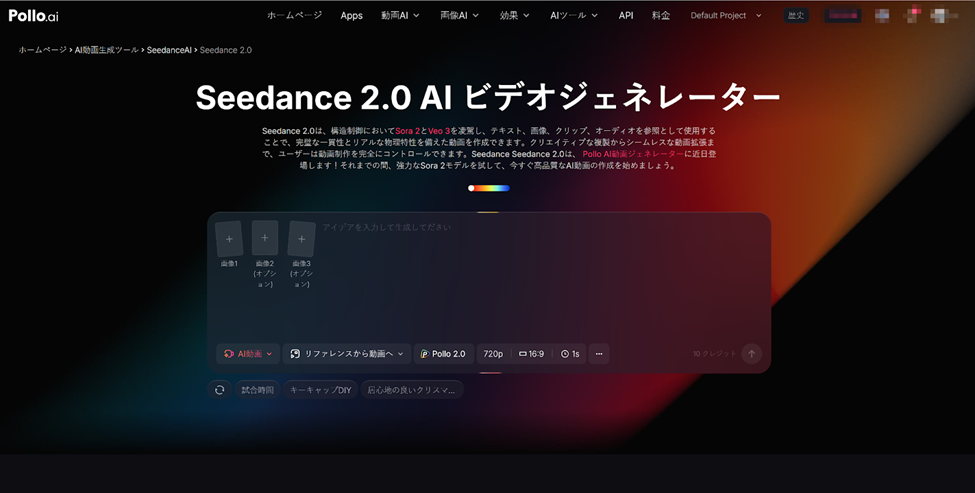Expand the 動画AI menu
This screenshot has height=493, width=975.
400,16
